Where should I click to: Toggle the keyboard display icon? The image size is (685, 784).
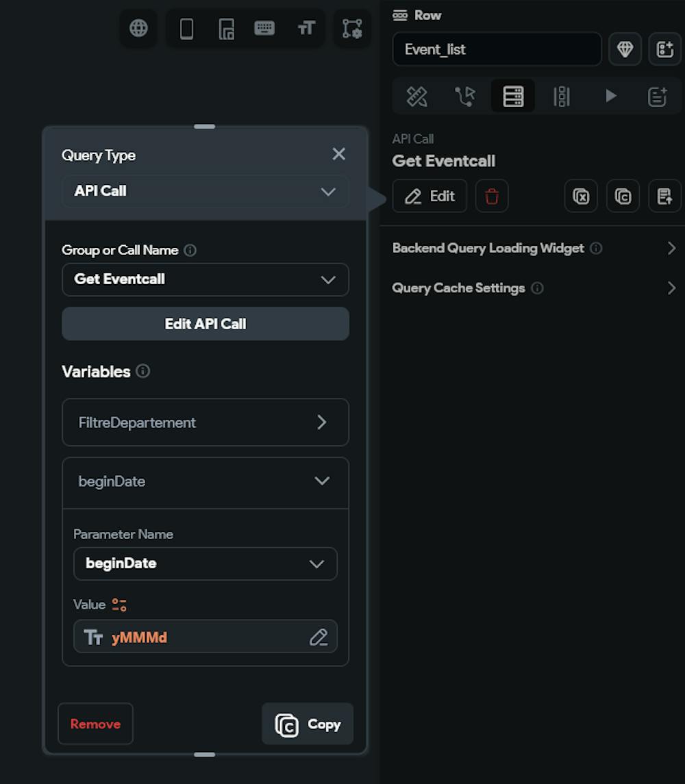click(x=264, y=28)
